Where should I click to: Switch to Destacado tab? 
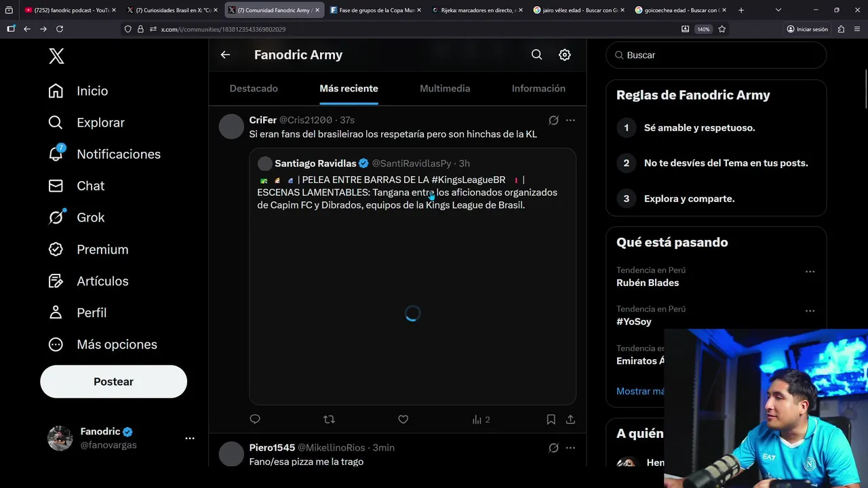click(254, 89)
